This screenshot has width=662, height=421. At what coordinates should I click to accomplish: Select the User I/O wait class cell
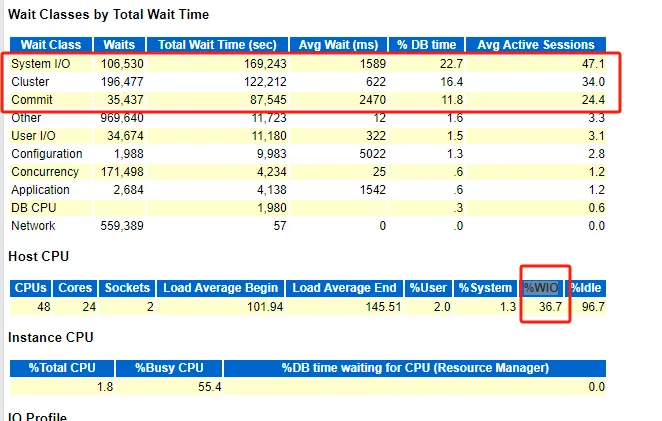[33, 136]
